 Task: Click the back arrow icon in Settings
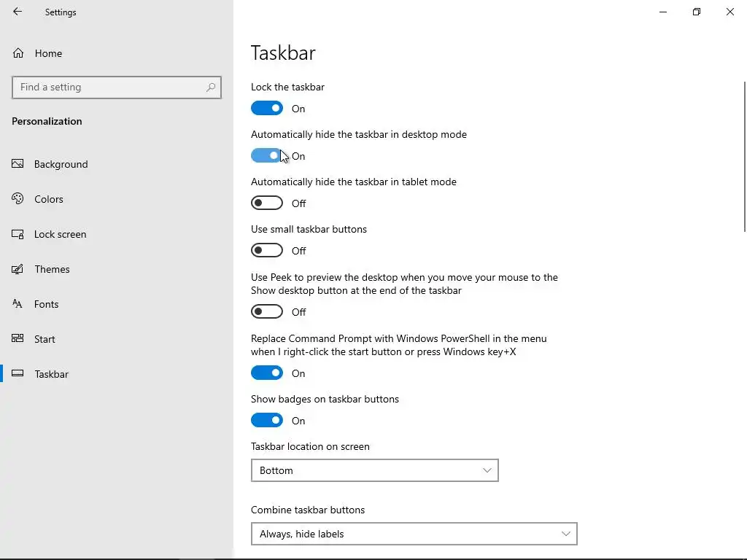[18, 12]
